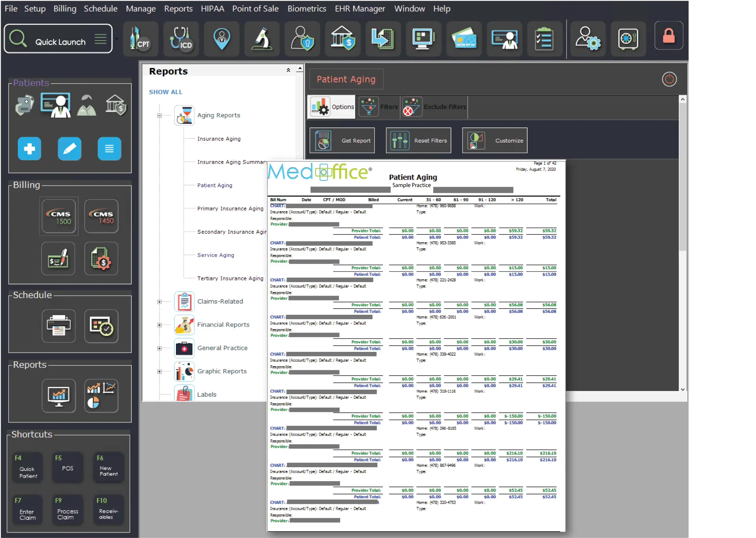
Task: Click the Get Report button
Action: coord(342,141)
